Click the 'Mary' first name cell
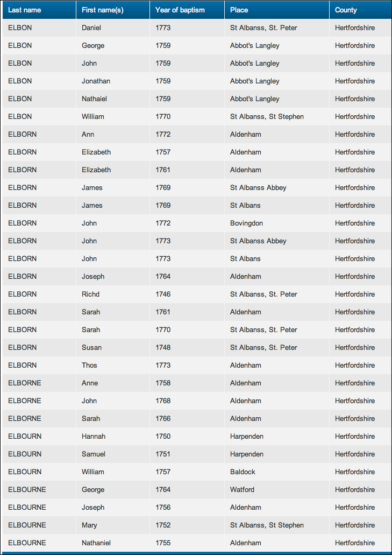Screen dimensions: 392x555 tap(89, 525)
